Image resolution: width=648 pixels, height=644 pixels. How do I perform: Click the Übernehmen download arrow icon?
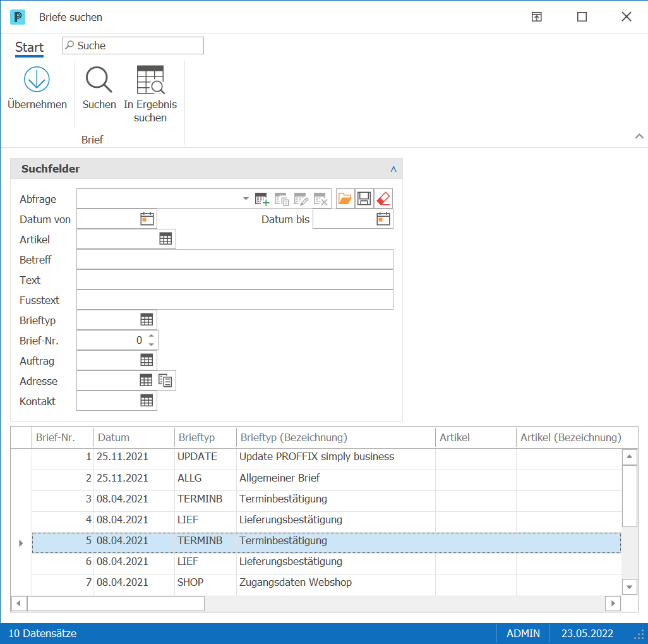pos(37,79)
